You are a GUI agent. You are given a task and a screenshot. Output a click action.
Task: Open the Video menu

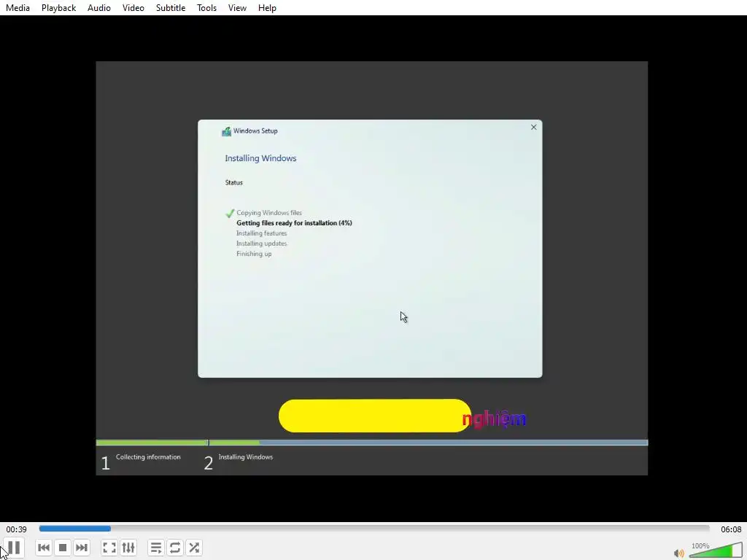tap(133, 7)
